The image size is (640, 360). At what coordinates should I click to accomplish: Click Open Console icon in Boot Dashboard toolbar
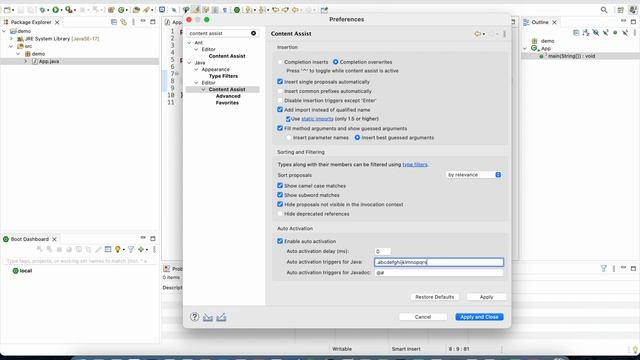pos(108,249)
